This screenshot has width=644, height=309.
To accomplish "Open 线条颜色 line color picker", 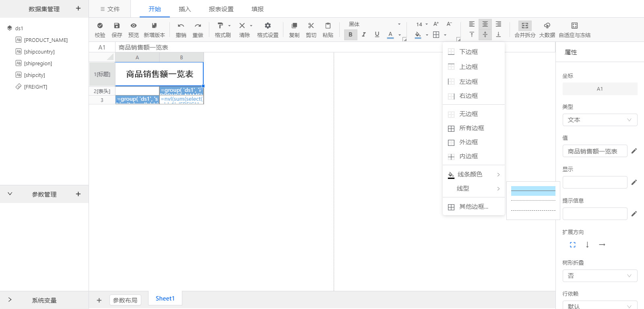I will (x=474, y=174).
